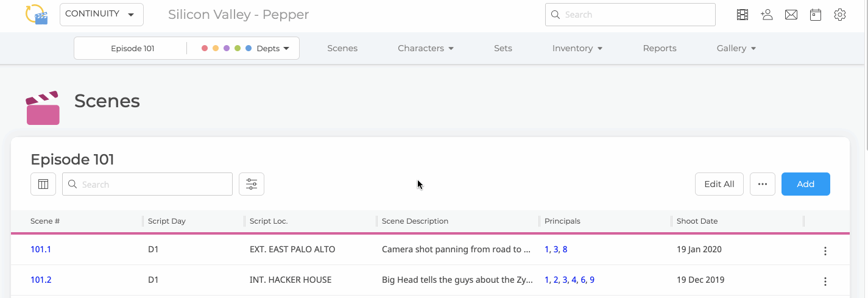Open the calendar icon in header
The width and height of the screenshot is (868, 298).
point(816,15)
